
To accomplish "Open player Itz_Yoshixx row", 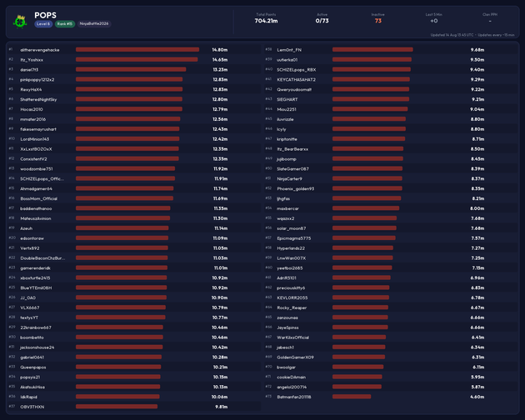I will pos(134,60).
